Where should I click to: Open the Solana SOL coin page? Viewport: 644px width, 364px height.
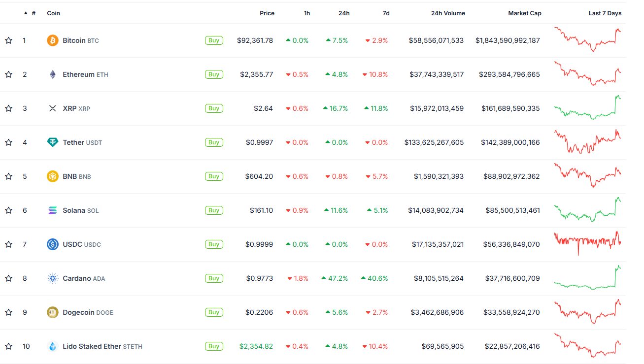[81, 210]
